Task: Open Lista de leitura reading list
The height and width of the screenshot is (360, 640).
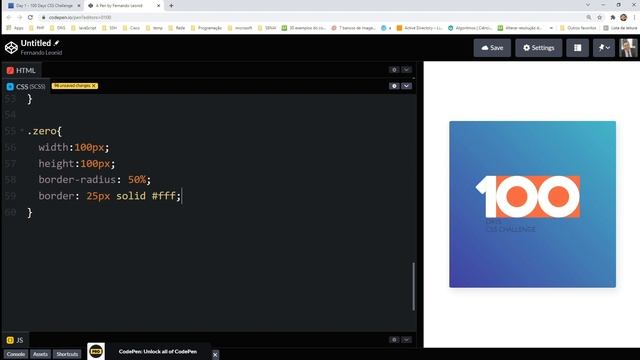Action: (620, 28)
